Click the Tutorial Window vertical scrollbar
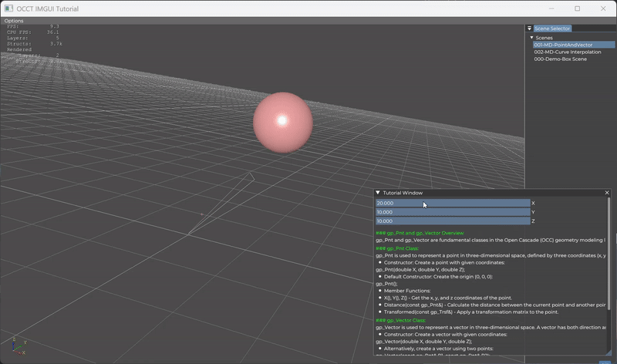Image resolution: width=617 pixels, height=364 pixels. 609,254
